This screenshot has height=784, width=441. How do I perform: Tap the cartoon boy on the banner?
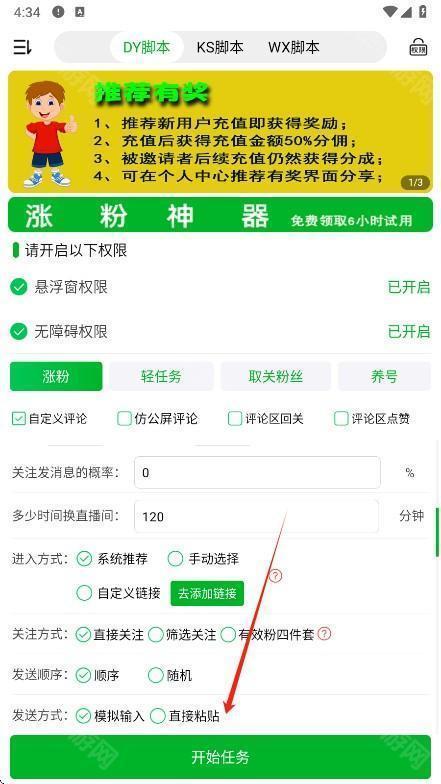(48, 134)
